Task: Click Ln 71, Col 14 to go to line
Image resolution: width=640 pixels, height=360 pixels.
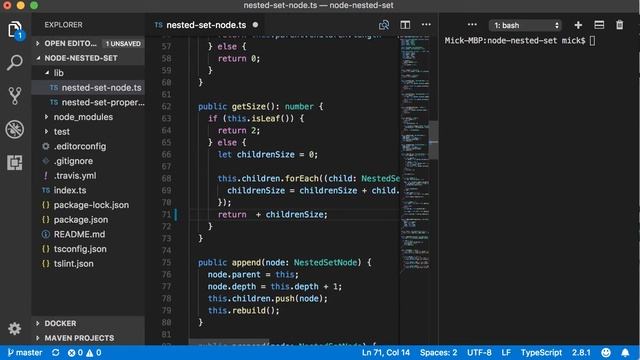Action: coord(386,353)
